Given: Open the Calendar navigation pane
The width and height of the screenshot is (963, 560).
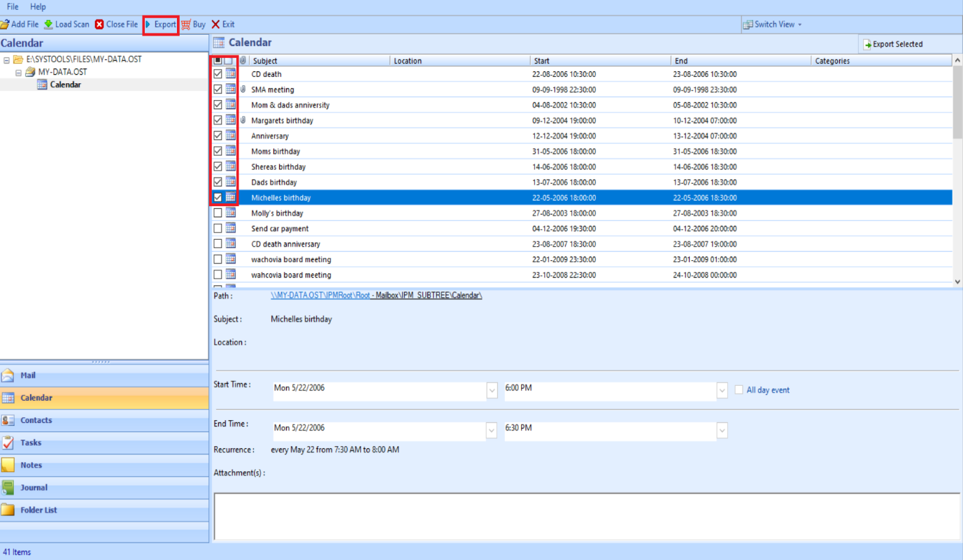Looking at the screenshot, I should pyautogui.click(x=104, y=398).
